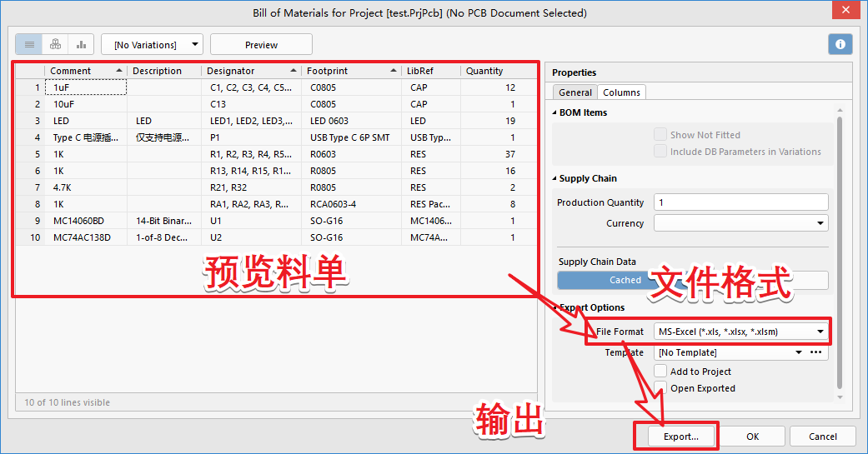Select the 10uF comment cell

click(x=86, y=104)
